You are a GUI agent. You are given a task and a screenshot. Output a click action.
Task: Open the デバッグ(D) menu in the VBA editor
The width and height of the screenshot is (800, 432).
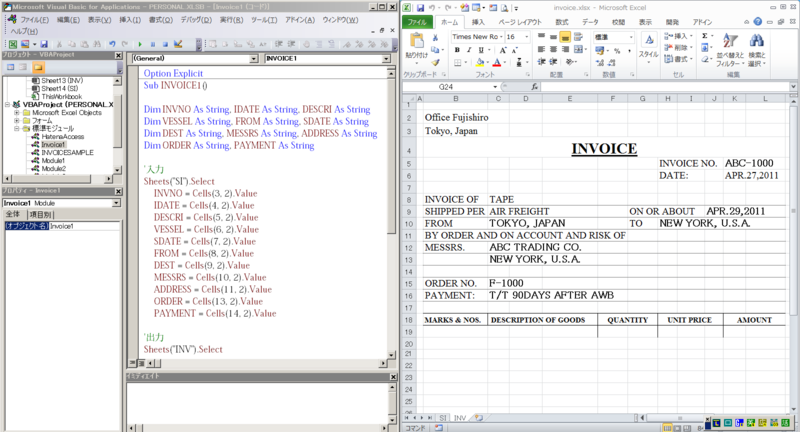click(x=196, y=20)
